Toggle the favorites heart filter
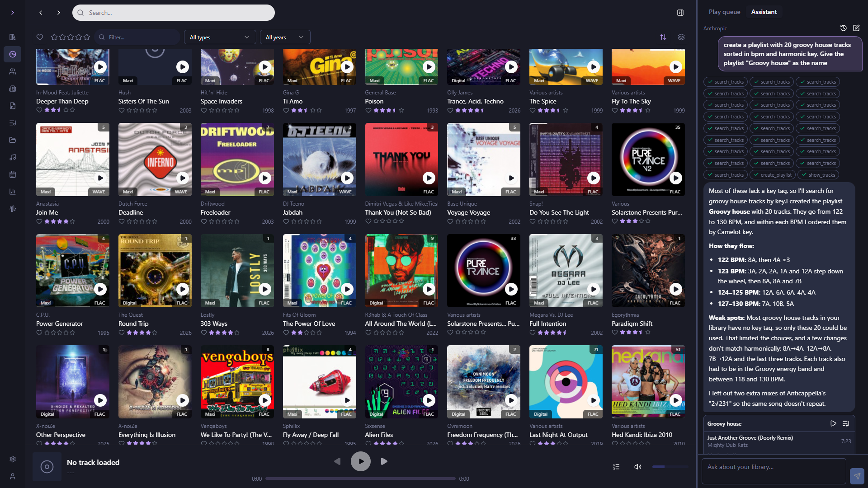 click(40, 37)
